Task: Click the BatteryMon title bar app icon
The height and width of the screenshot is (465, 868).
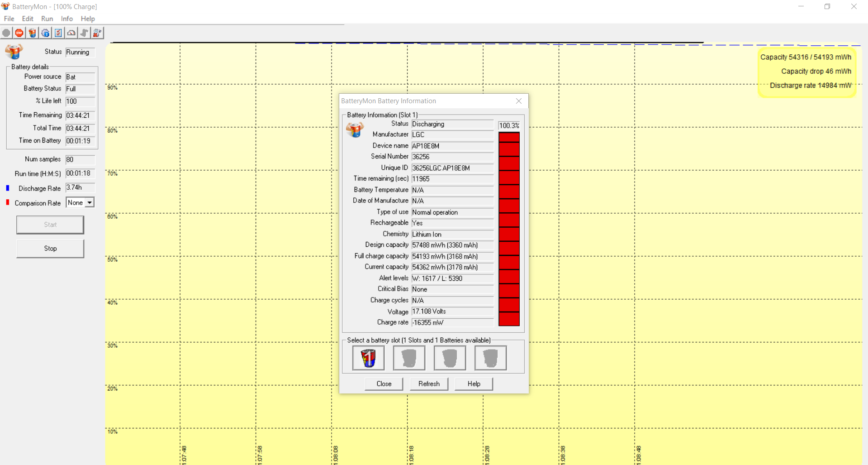Action: click(x=5, y=6)
